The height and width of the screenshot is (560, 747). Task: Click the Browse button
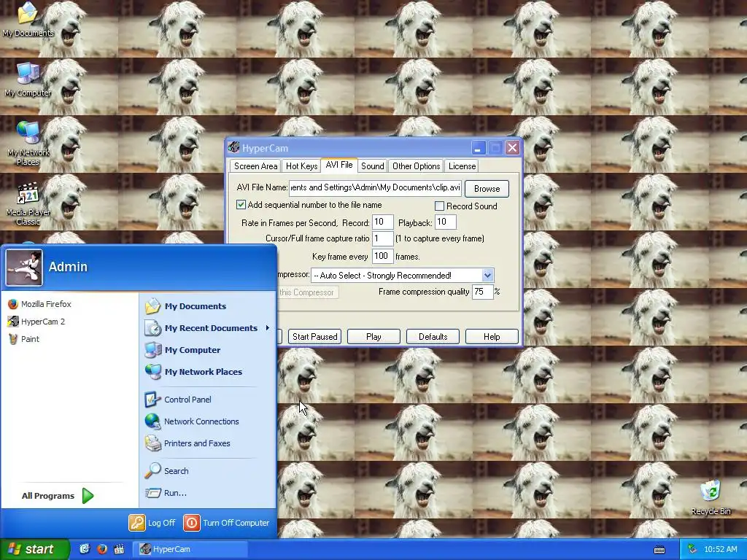point(487,189)
